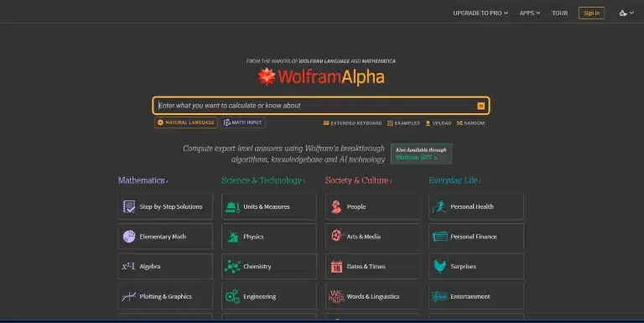Open Elementary Math topic

coord(165,237)
